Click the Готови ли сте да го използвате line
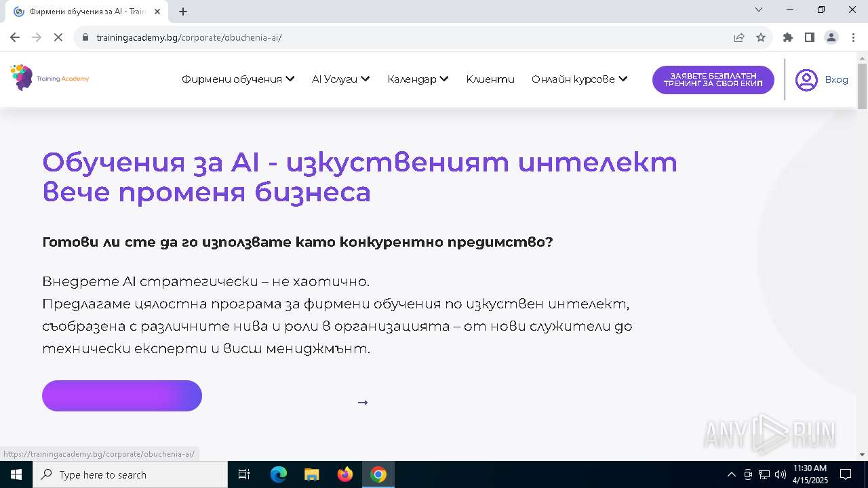 click(298, 242)
